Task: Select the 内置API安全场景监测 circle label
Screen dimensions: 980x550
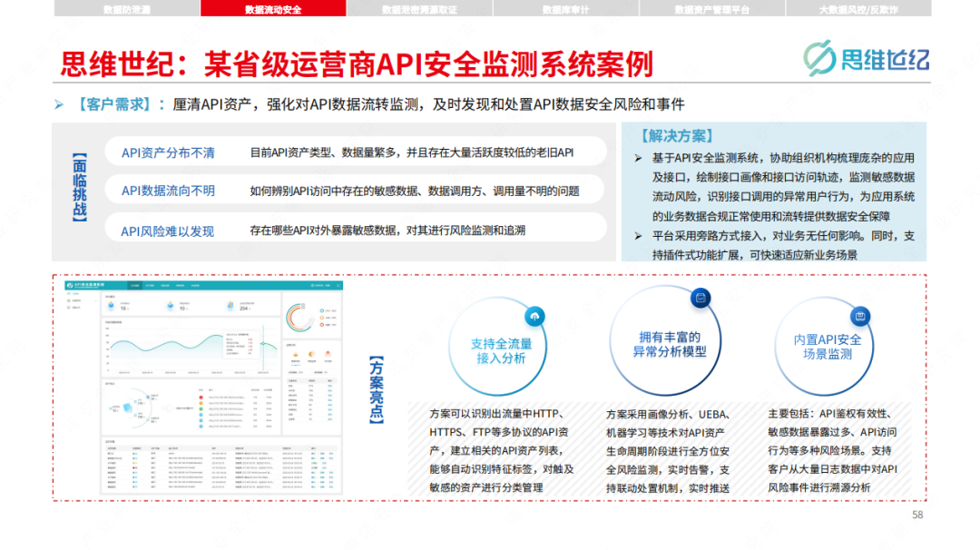Action: click(828, 347)
